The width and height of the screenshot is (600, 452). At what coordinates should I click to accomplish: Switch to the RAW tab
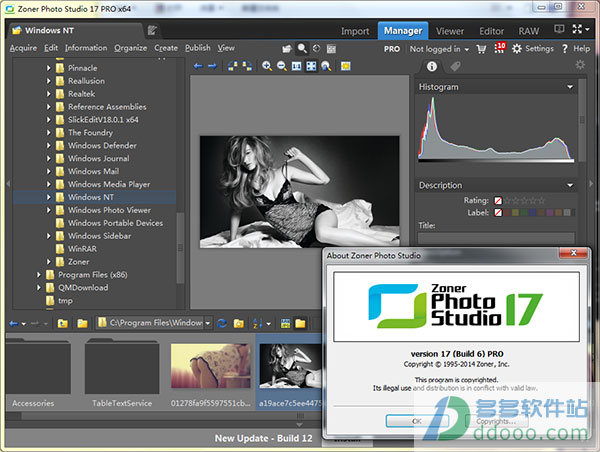click(x=528, y=31)
